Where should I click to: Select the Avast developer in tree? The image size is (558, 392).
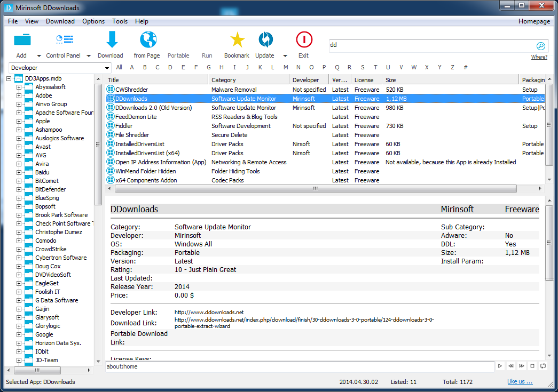43,147
